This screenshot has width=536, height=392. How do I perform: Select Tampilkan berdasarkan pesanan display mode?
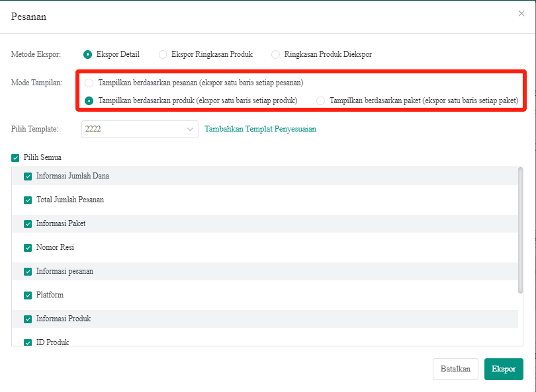click(x=89, y=83)
